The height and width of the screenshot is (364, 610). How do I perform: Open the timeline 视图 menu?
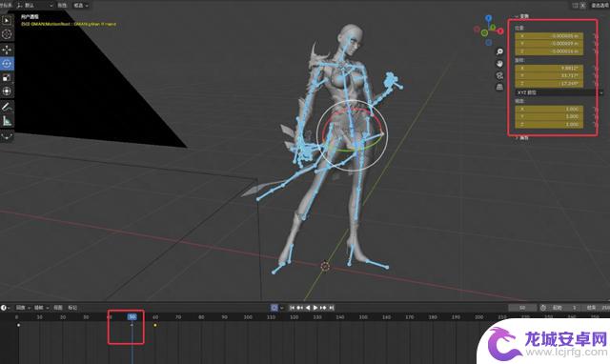point(58,308)
